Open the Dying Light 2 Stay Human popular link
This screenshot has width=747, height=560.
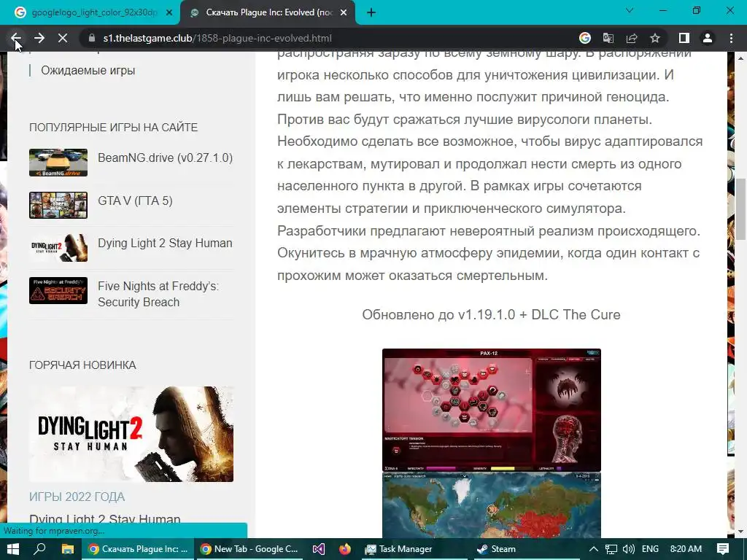tap(165, 244)
